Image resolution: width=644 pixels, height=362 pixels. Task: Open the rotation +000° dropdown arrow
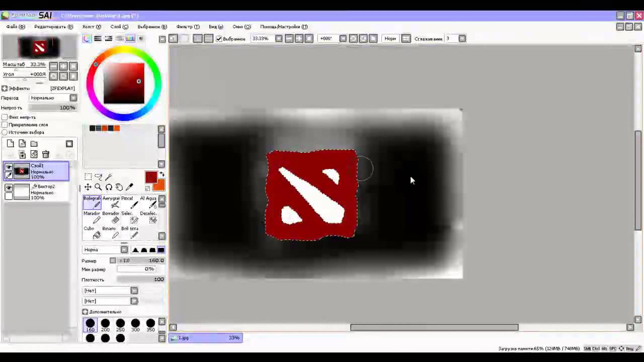pyautogui.click(x=343, y=39)
